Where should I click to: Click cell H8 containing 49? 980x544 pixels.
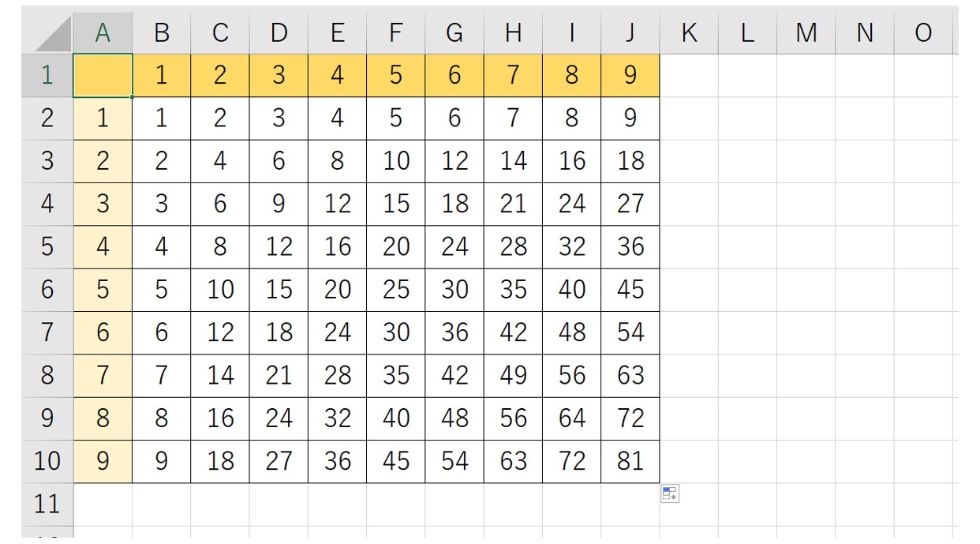pyautogui.click(x=513, y=375)
